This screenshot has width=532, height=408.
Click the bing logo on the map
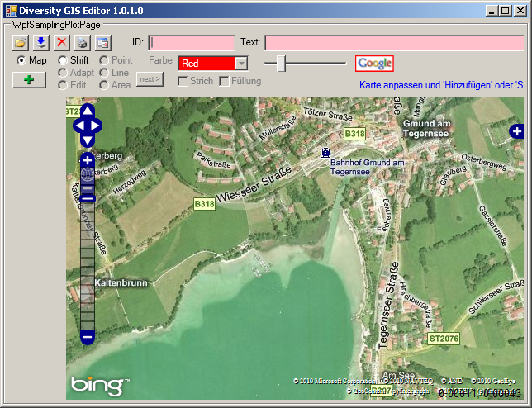[99, 385]
